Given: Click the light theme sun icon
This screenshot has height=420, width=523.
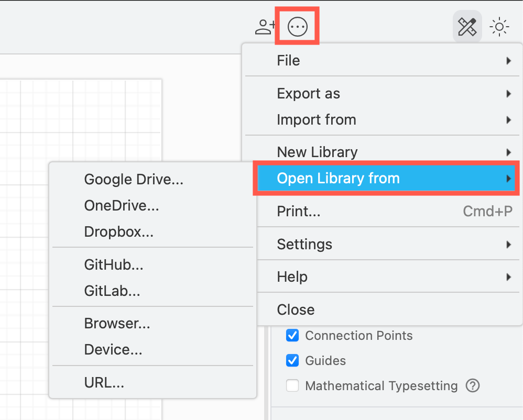Looking at the screenshot, I should coord(499,26).
